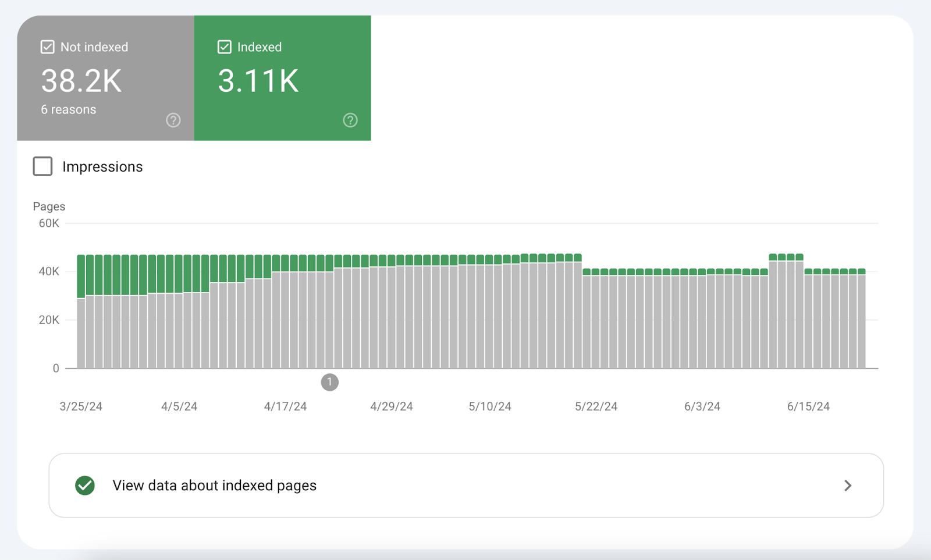Viewport: 931px width, 560px height.
Task: Click the Impressions checkbox square icon
Action: (42, 166)
